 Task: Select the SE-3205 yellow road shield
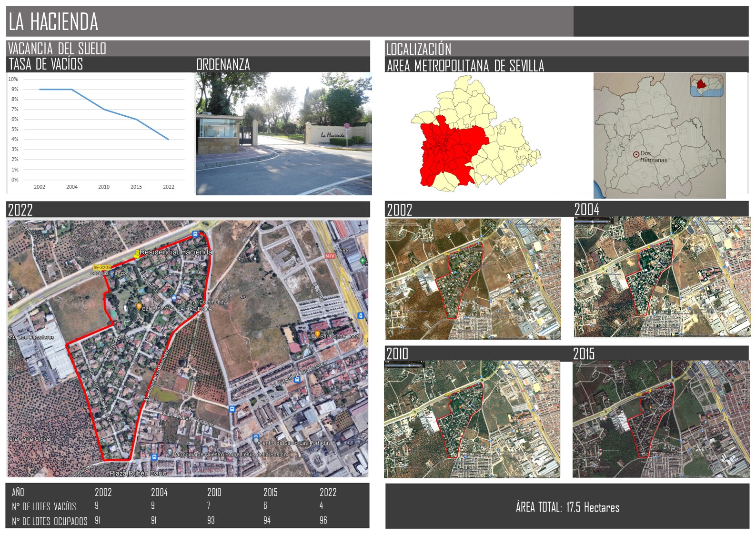(x=101, y=268)
